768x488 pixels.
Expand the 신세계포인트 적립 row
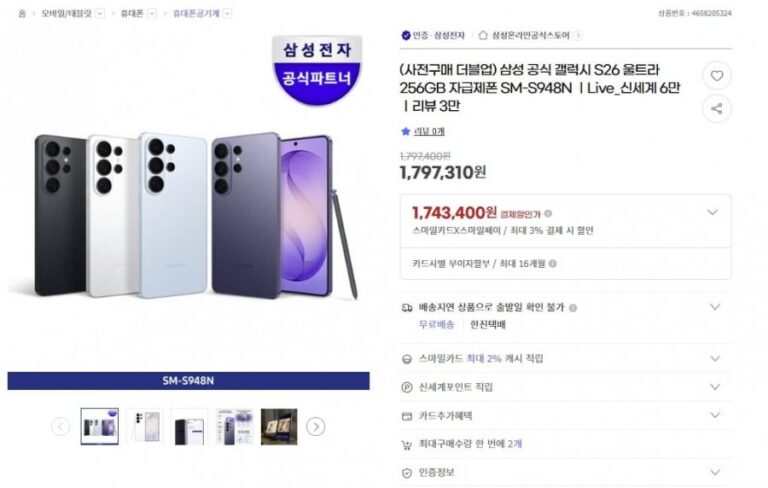(715, 386)
